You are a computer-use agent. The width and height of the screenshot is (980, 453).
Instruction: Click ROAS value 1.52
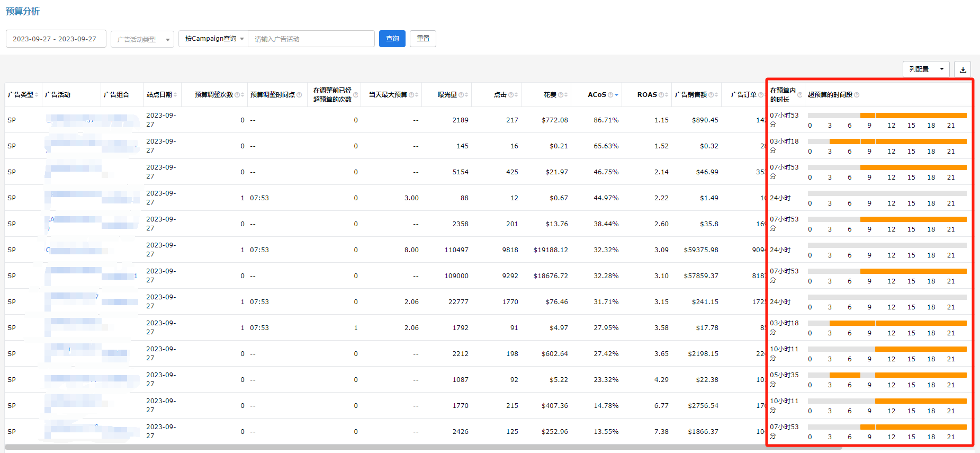tap(661, 146)
